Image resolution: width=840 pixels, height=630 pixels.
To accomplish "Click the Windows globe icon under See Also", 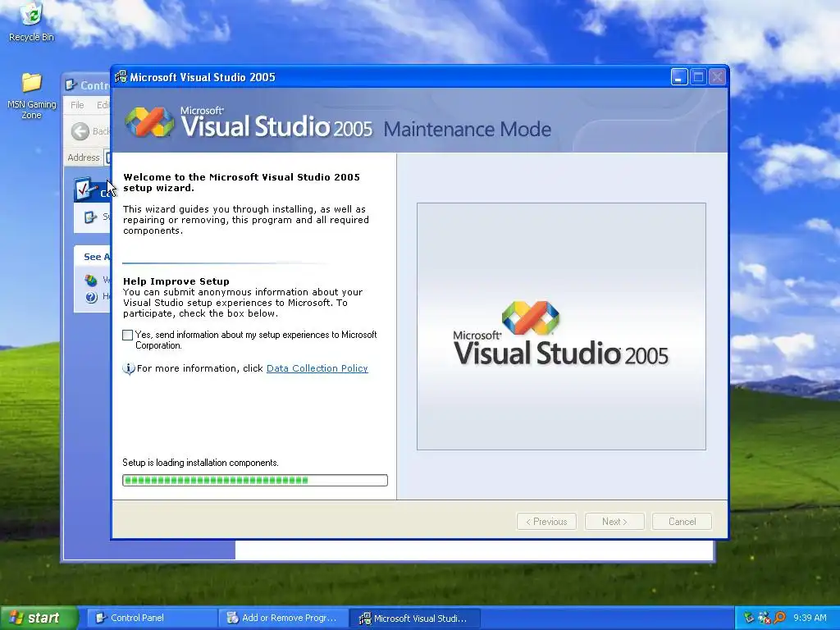I will [x=91, y=281].
